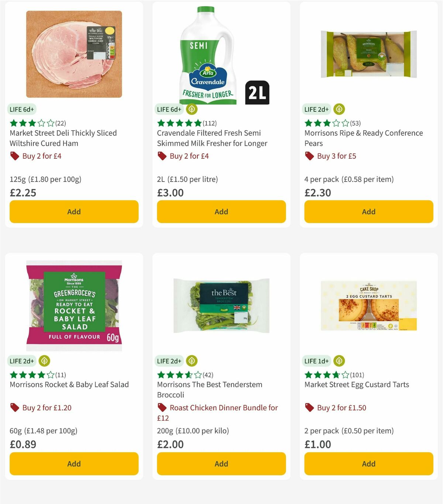Click the red offer tag icon on Wiltshire Cured Ham
The height and width of the screenshot is (504, 443).
[14, 156]
